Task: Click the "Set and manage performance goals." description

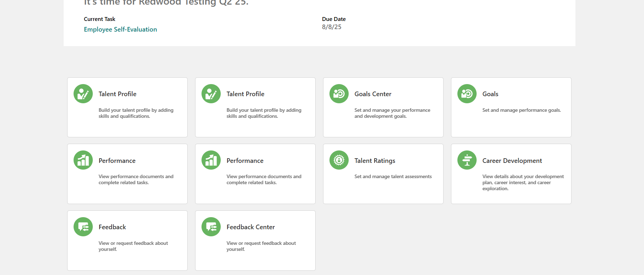Action: click(521, 110)
